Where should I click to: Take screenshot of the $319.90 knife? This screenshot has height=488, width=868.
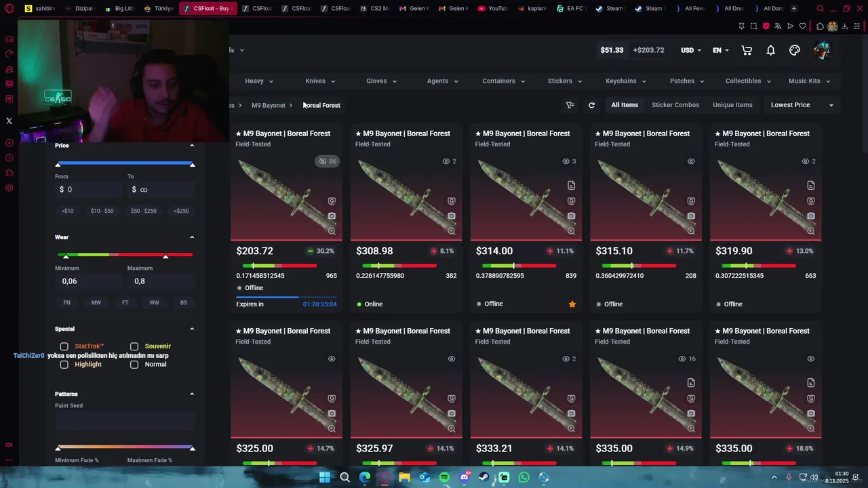click(811, 216)
